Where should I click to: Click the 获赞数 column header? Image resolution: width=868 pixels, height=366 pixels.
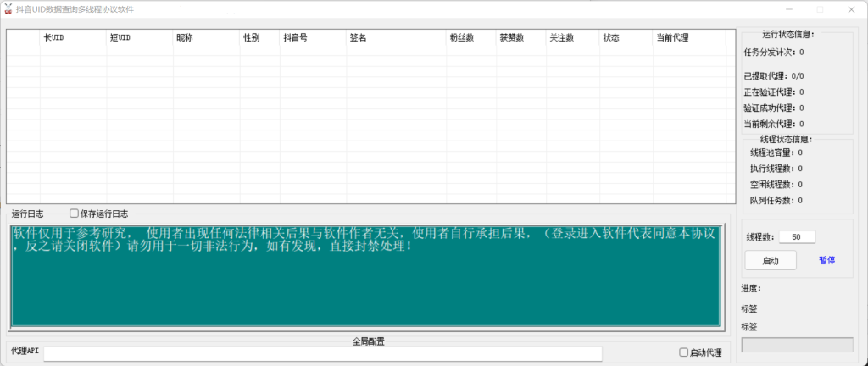coord(520,38)
